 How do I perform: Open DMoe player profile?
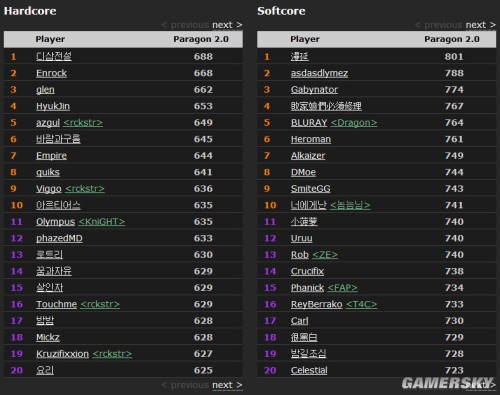tap(303, 172)
